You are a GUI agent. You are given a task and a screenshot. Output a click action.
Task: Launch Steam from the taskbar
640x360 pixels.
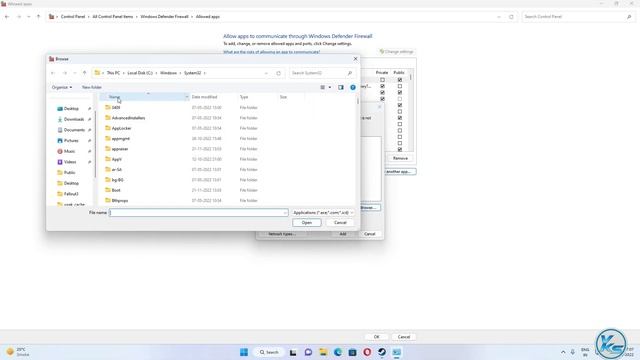(382, 352)
